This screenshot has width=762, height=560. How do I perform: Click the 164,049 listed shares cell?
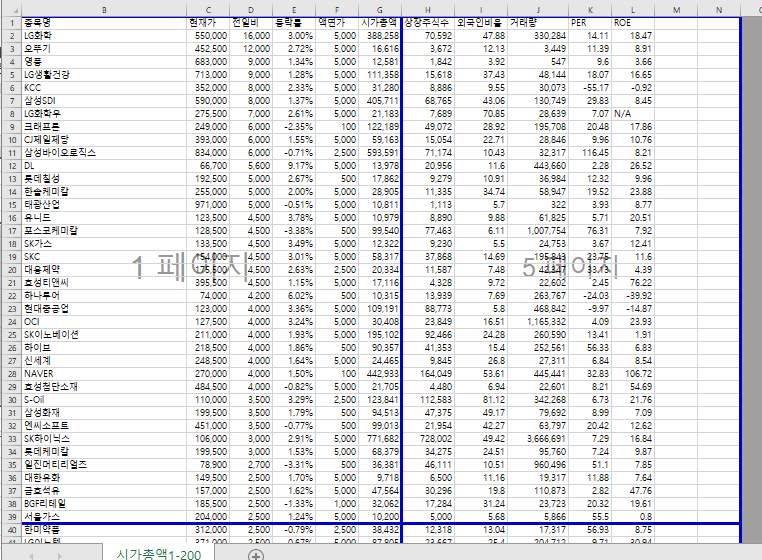point(428,374)
